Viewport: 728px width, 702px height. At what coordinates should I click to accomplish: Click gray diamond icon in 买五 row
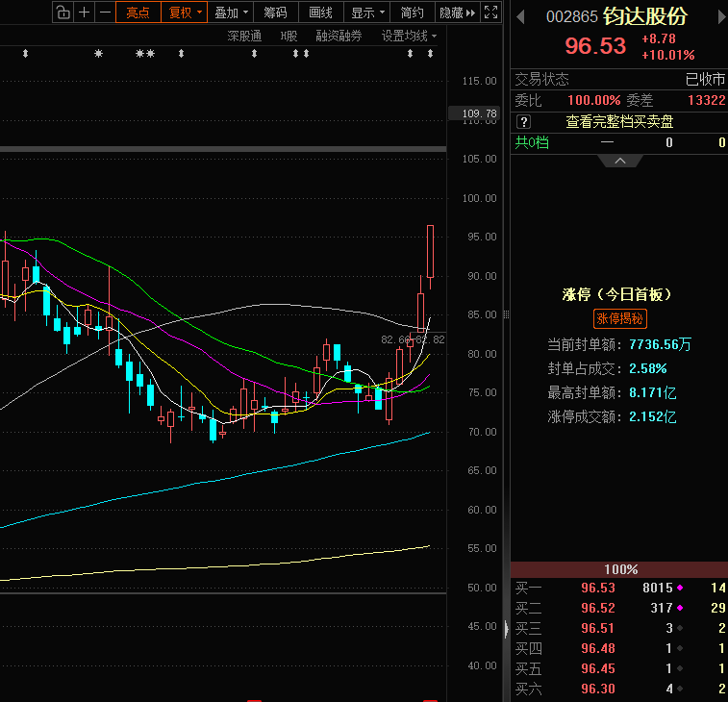point(680,668)
